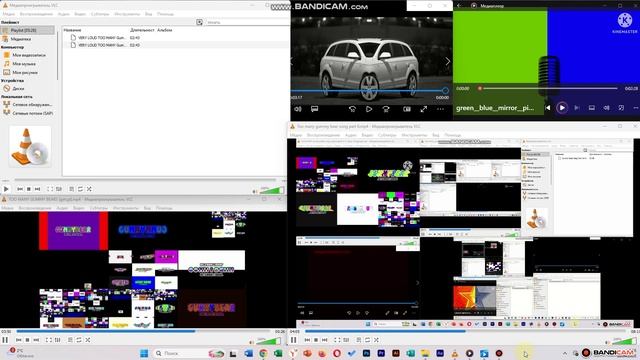Open Моя музыка in the VLC sidebar
The height and width of the screenshot is (360, 640).
(24, 64)
